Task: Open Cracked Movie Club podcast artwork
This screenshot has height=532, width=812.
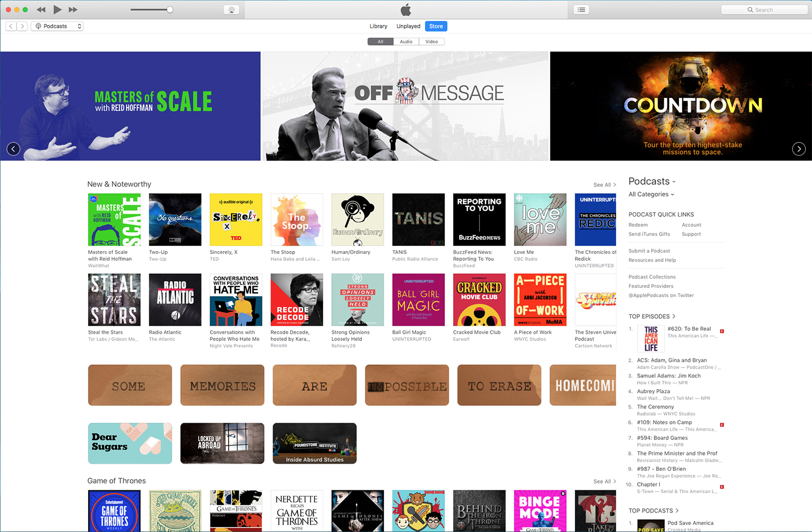Action: [x=479, y=300]
